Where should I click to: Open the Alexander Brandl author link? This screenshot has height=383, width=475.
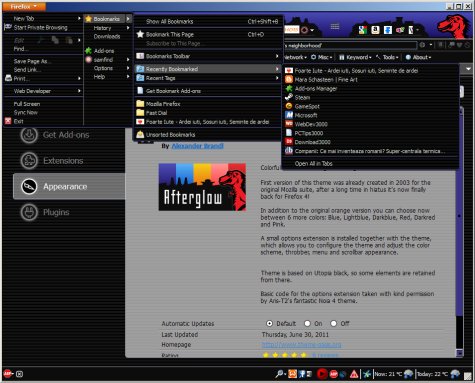coord(197,146)
